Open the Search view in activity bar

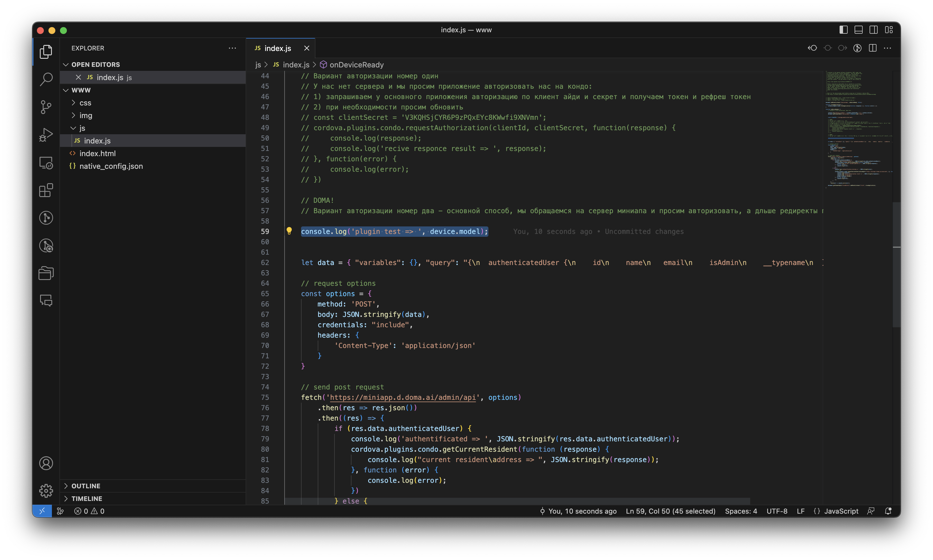coord(46,79)
